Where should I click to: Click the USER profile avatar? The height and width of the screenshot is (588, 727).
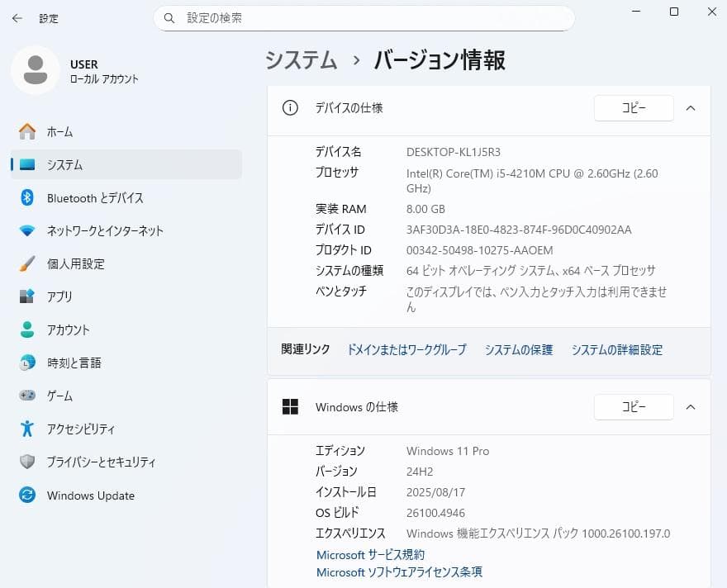click(36, 70)
